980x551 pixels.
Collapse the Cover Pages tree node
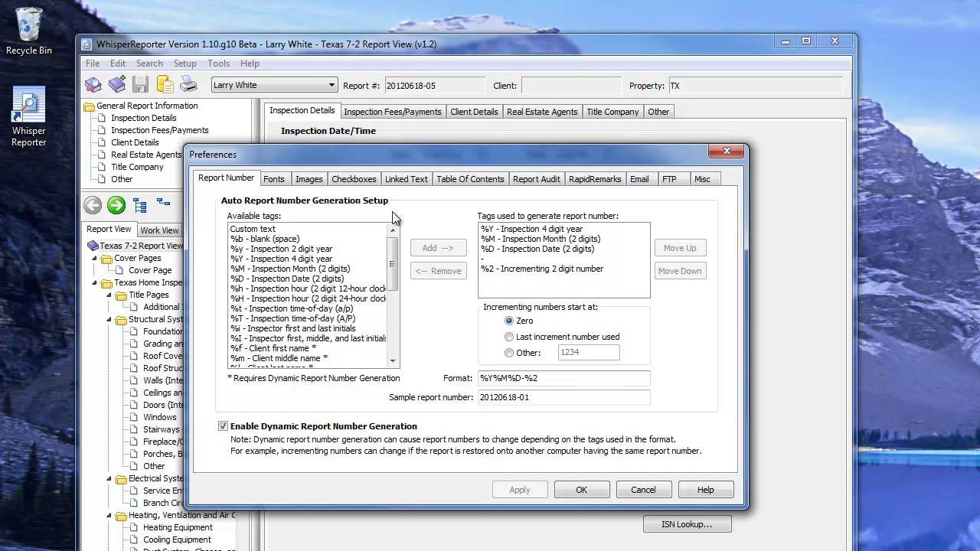point(96,259)
